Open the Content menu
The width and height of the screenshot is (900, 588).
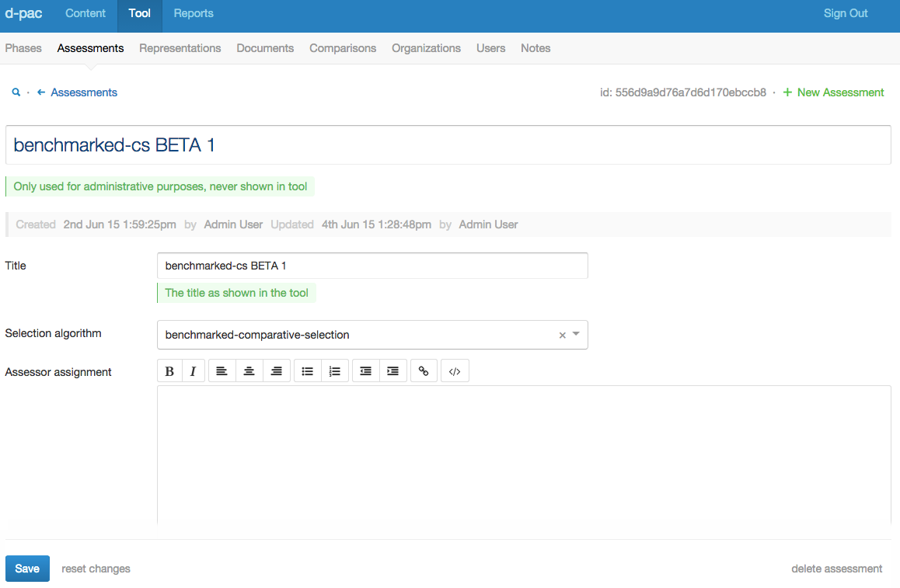pyautogui.click(x=85, y=13)
